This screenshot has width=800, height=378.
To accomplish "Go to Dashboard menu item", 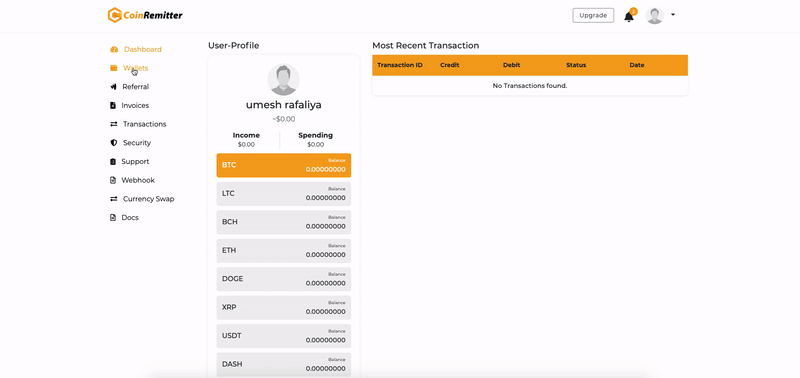I will click(142, 49).
